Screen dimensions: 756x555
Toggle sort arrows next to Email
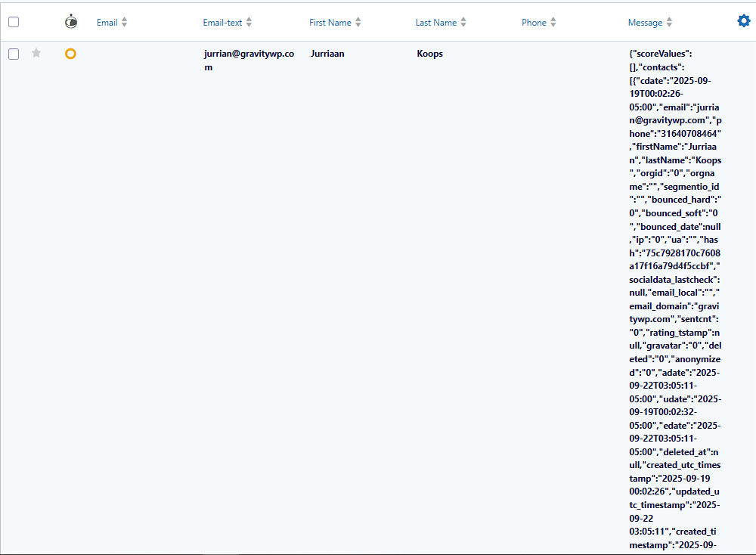(125, 22)
